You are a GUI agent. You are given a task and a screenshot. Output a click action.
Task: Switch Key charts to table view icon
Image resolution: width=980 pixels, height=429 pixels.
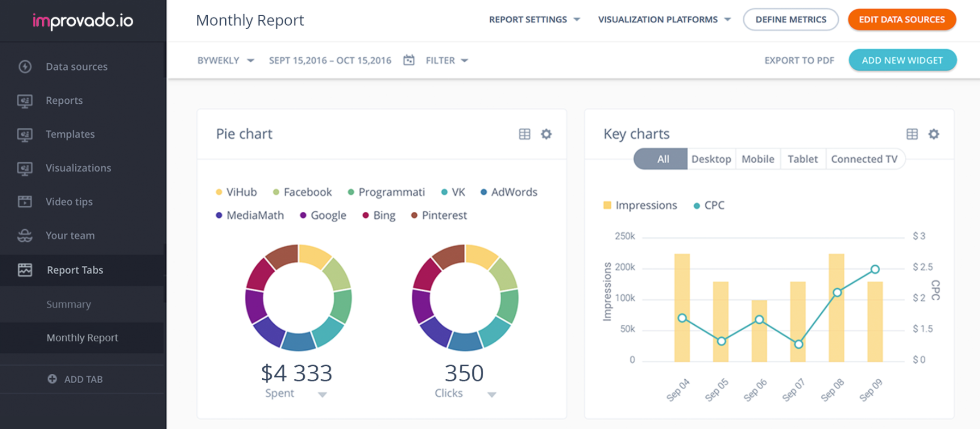912,134
